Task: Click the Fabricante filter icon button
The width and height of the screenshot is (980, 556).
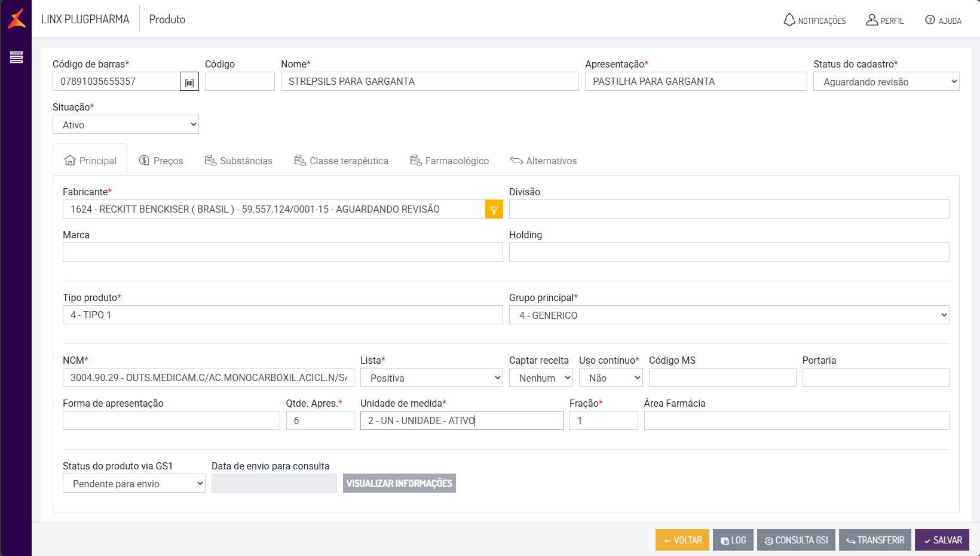Action: tap(494, 210)
